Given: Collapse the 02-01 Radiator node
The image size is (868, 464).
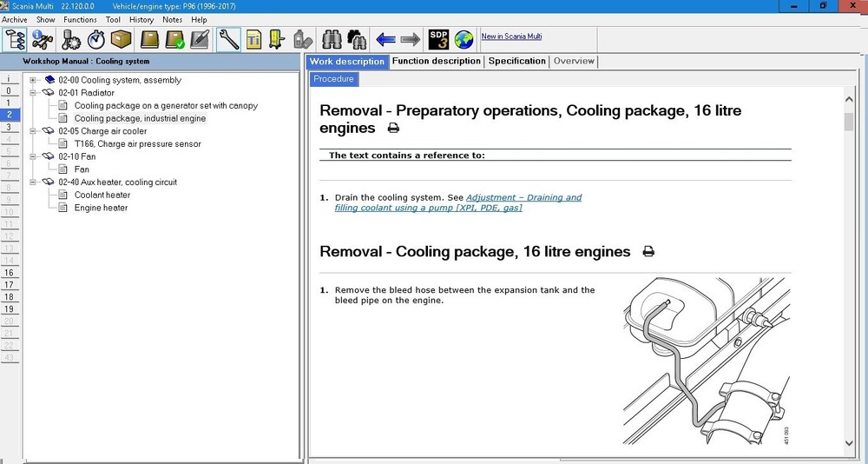Looking at the screenshot, I should click(x=33, y=93).
